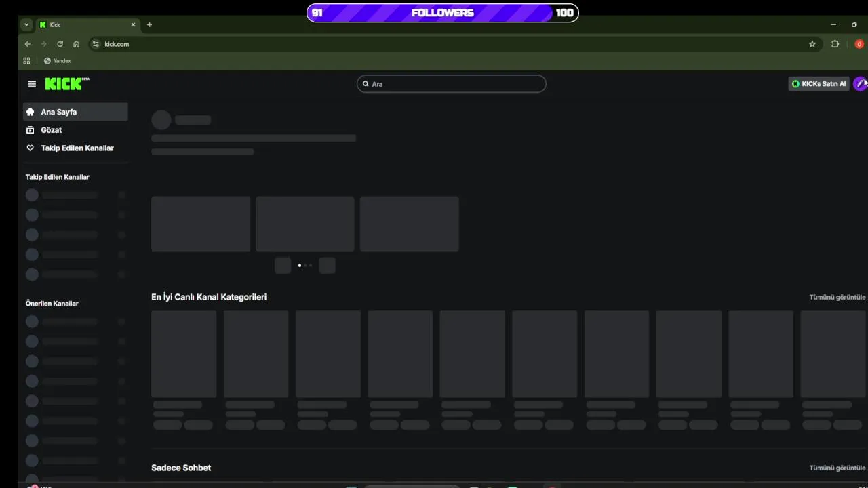Open the user profile avatar

pyautogui.click(x=860, y=83)
